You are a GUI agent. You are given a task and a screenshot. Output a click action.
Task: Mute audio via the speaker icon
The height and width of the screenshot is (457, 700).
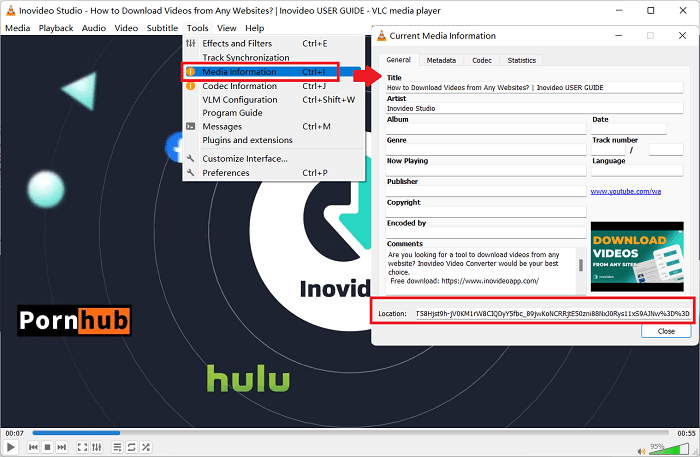point(642,451)
